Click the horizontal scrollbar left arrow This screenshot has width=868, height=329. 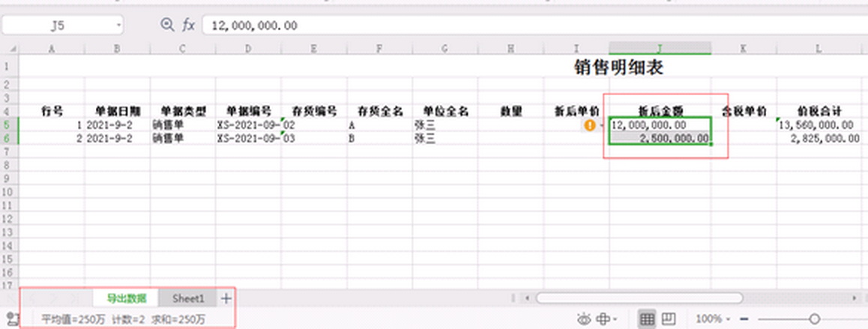(527, 298)
